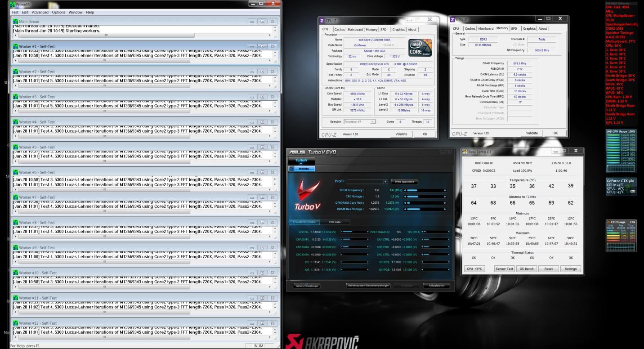Click the Z icon of Memory CPU-Z window
The height and width of the screenshot is (349, 644).
[452, 20]
